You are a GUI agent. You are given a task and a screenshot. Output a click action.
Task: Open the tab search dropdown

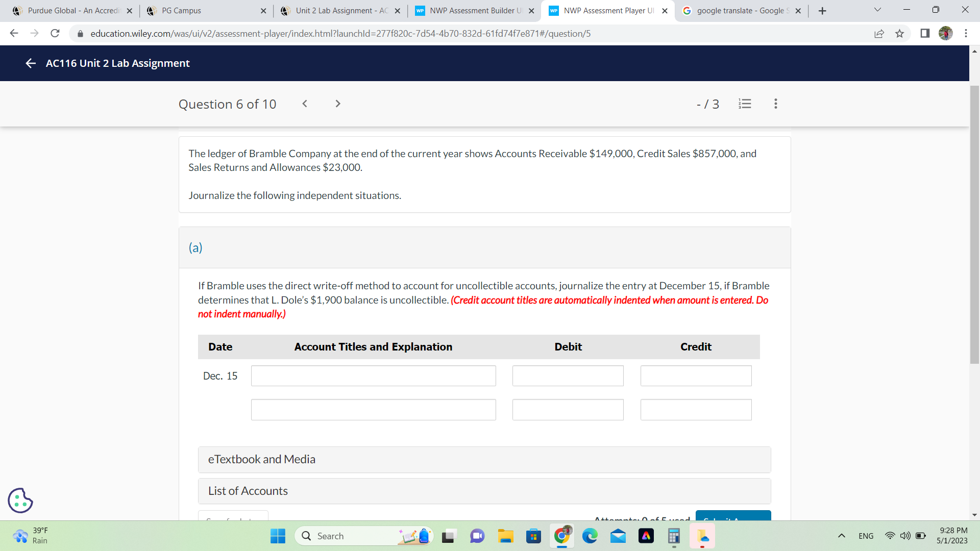click(x=877, y=10)
